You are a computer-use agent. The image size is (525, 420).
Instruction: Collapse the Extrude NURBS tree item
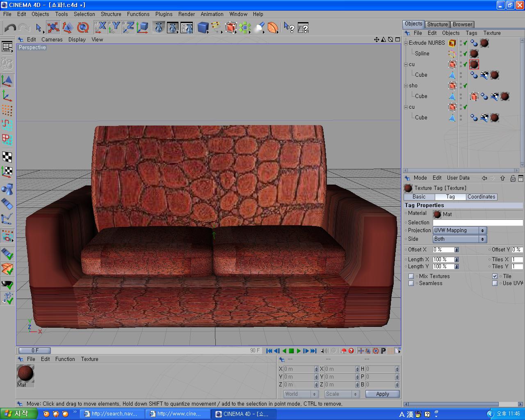406,43
